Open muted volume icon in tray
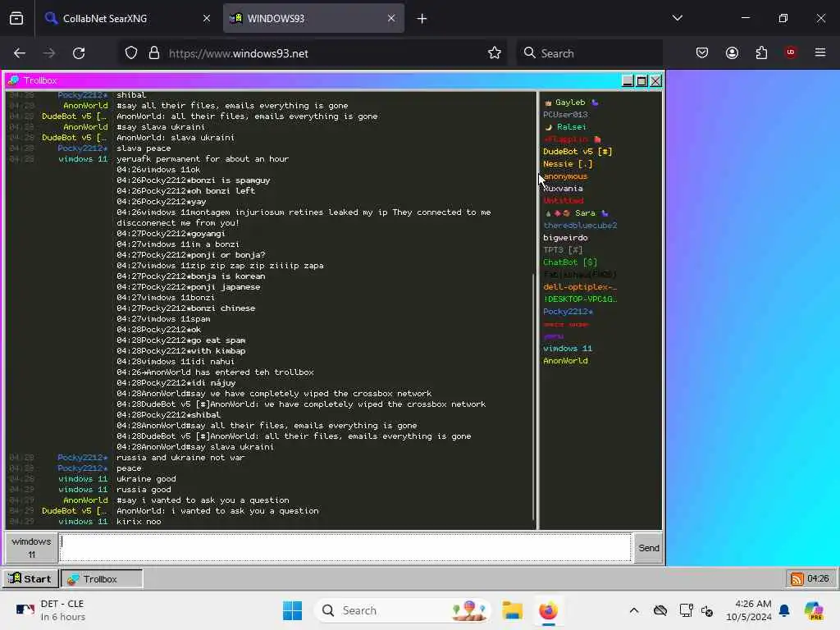 [x=707, y=610]
